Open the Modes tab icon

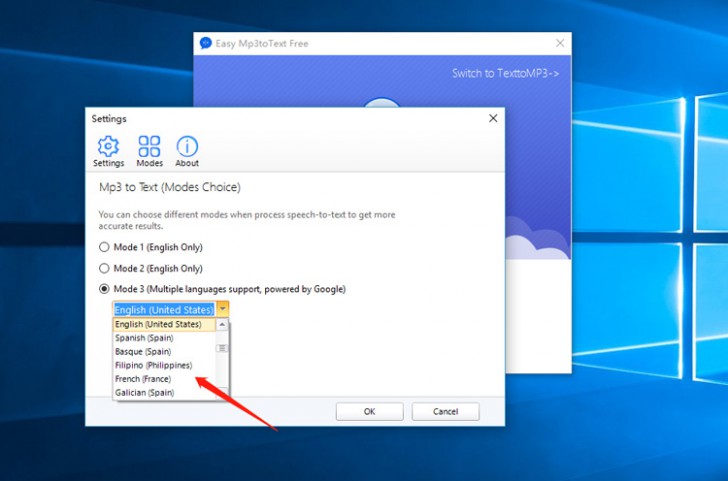[x=150, y=151]
